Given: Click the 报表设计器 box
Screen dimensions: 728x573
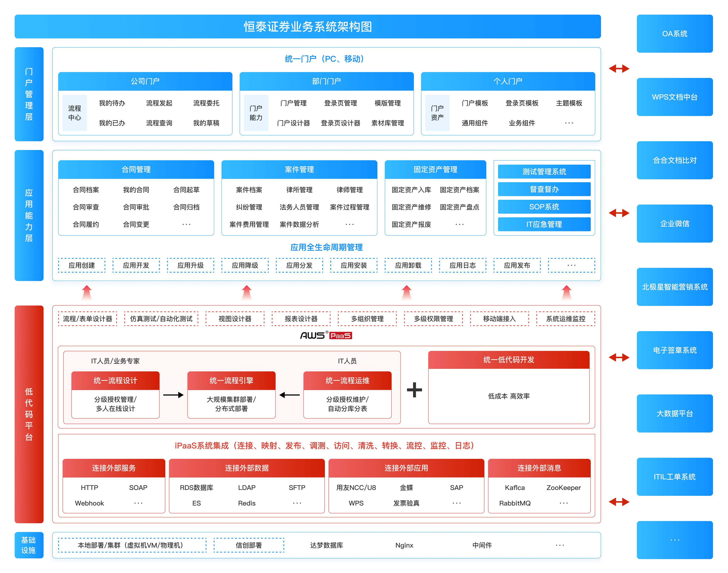Looking at the screenshot, I should click(301, 319).
